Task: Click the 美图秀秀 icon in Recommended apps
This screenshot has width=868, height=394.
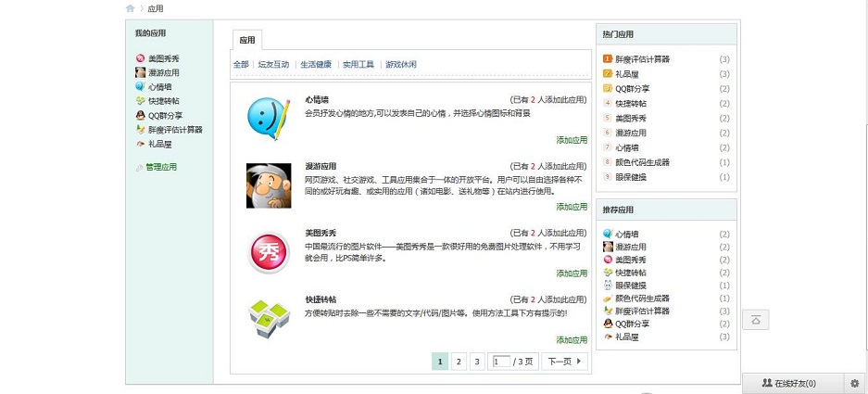Action: click(x=608, y=260)
